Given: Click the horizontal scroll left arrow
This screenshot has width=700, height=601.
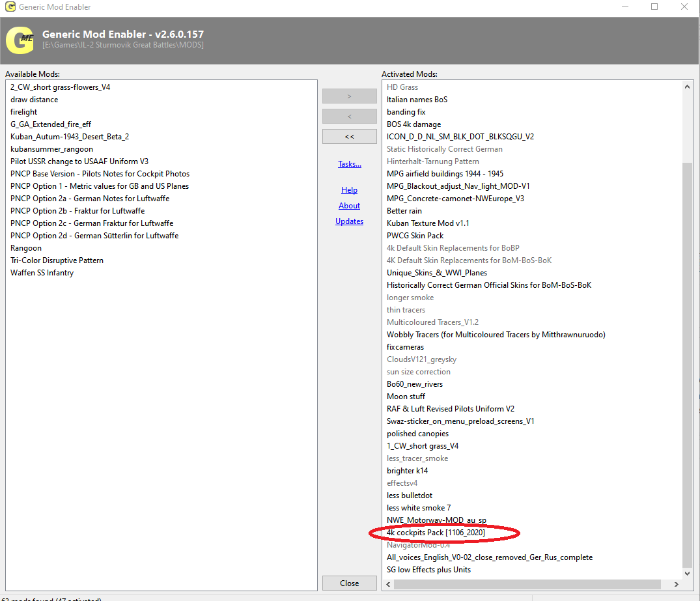Looking at the screenshot, I should tap(388, 584).
